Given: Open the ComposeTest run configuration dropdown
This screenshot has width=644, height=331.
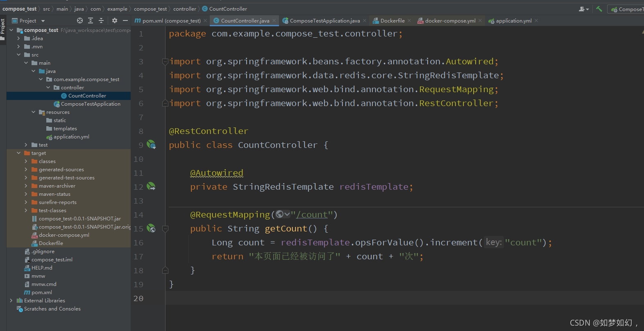Looking at the screenshot, I should 627,9.
